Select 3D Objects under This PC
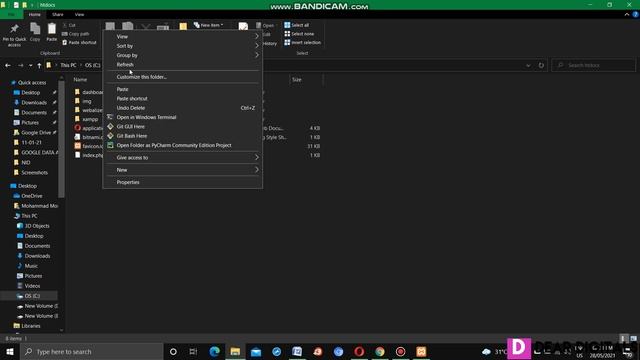This screenshot has width=640, height=360. tap(37, 226)
